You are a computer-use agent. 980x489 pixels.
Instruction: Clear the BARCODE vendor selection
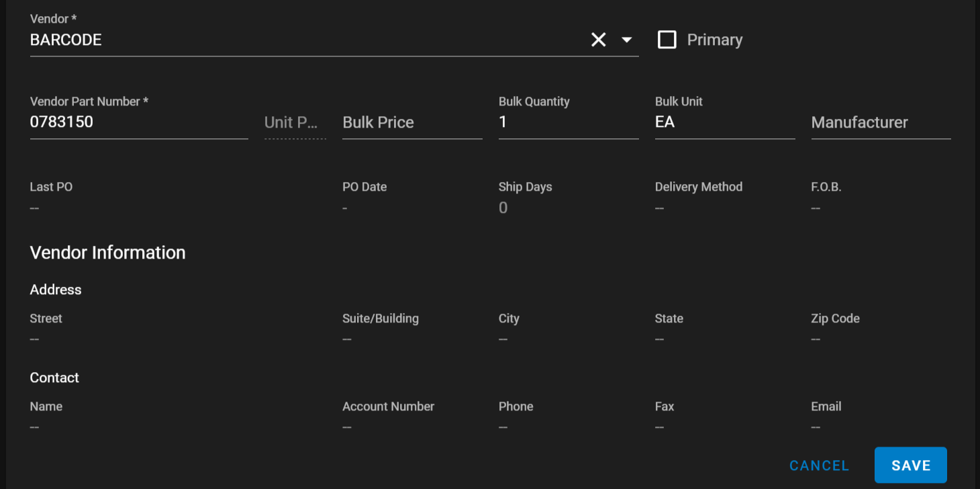(598, 40)
